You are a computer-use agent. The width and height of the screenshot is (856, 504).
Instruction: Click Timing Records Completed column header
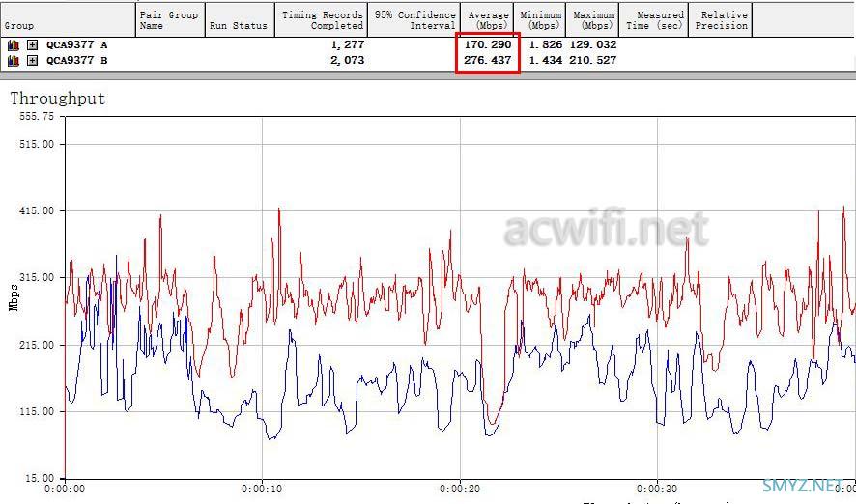point(321,20)
